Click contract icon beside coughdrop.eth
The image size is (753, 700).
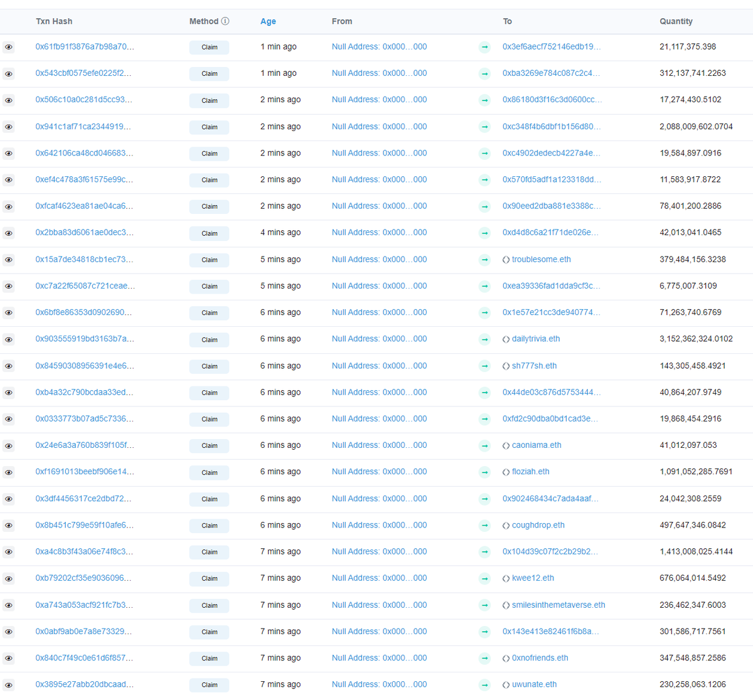coord(506,526)
